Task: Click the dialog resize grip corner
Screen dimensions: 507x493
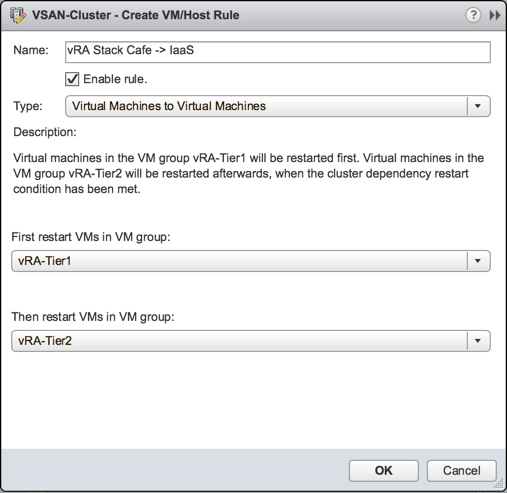Action: point(499,485)
